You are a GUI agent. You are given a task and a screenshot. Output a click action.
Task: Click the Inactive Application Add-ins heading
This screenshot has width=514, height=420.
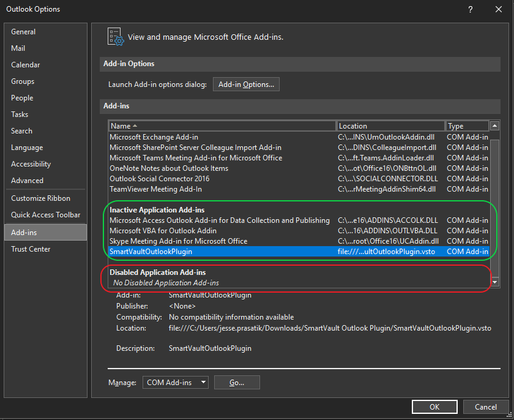pyautogui.click(x=157, y=210)
